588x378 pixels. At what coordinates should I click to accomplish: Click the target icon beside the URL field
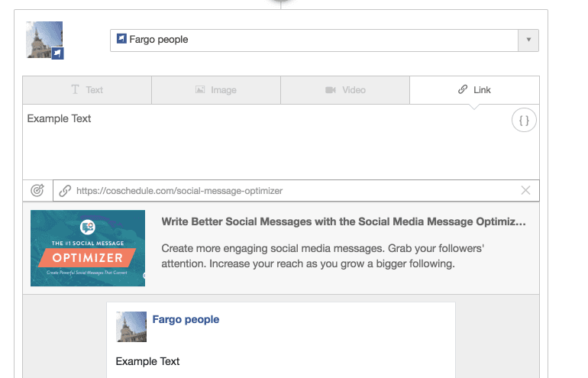[37, 190]
